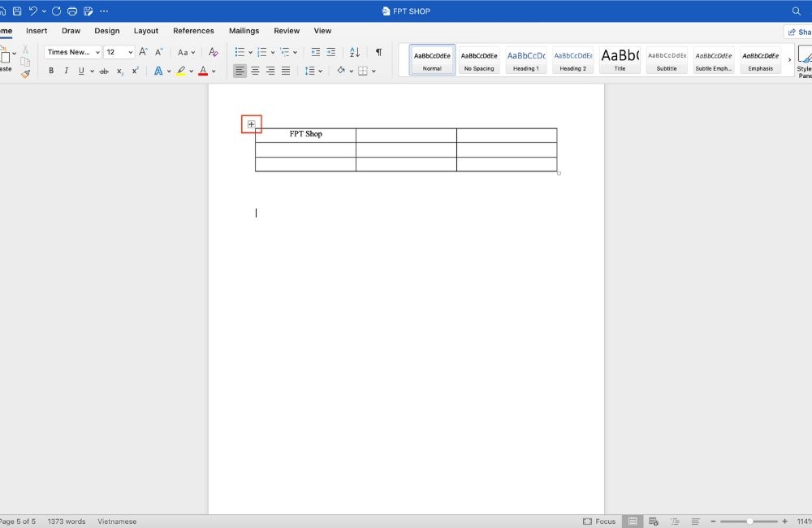The height and width of the screenshot is (528, 812).
Task: Select Align Right
Action: pos(270,71)
